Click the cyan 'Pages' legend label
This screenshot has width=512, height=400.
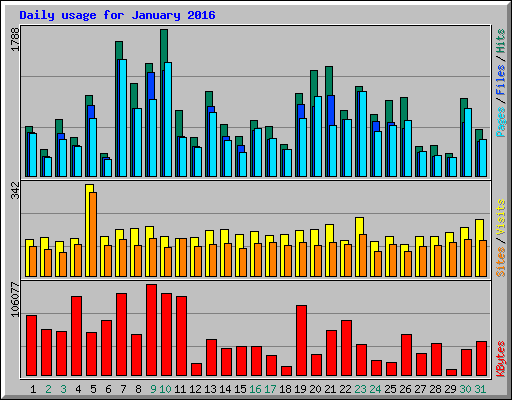coord(501,122)
